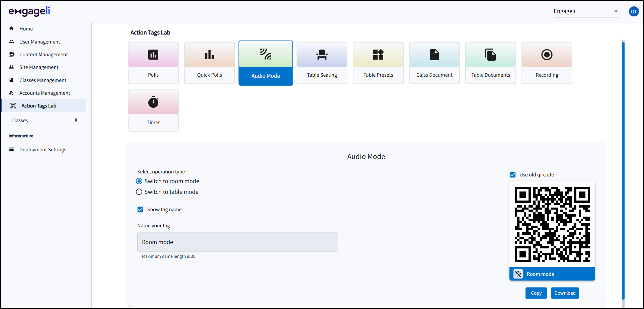The height and width of the screenshot is (309, 644).
Task: Click the Quick Polls bar icon
Action: coord(210,55)
